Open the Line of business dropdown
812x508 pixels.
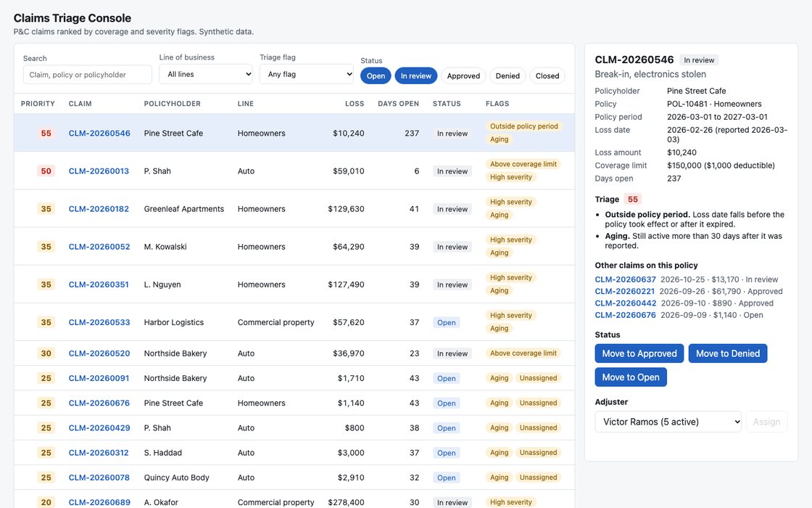pos(206,74)
